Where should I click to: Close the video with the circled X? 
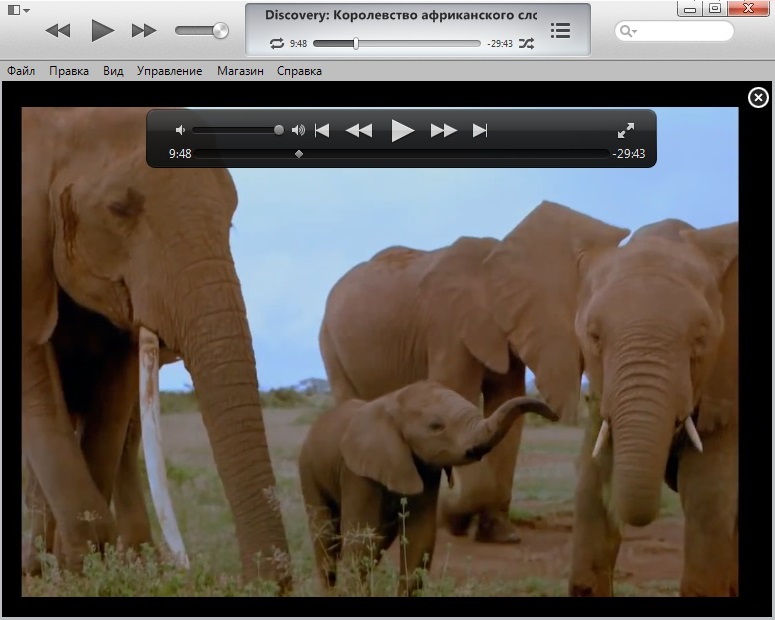(758, 97)
